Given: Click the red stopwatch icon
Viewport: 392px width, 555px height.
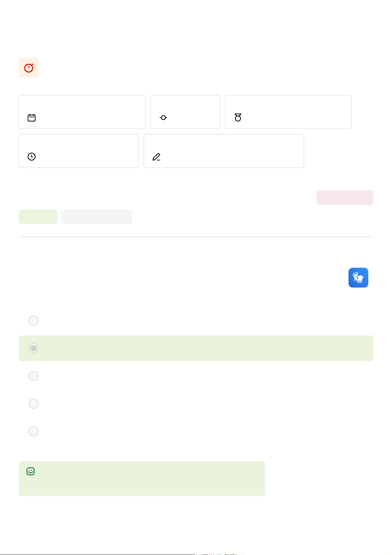Looking at the screenshot, I should pyautogui.click(x=29, y=68).
